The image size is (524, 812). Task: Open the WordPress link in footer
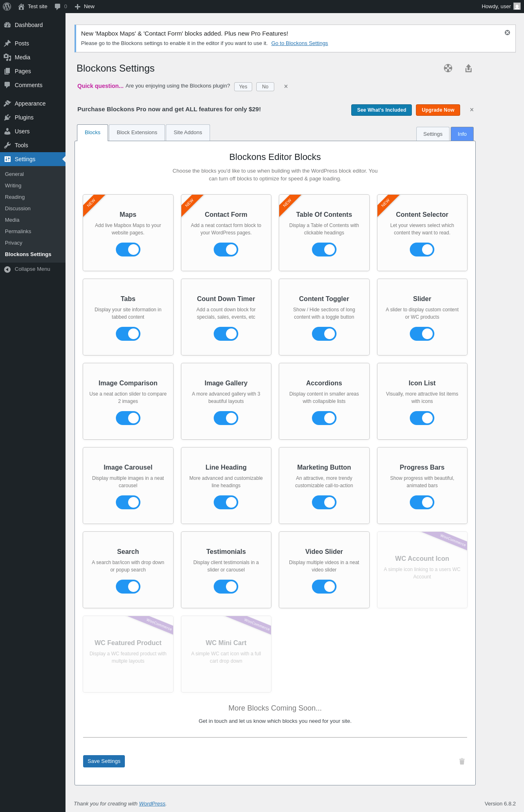(152, 803)
